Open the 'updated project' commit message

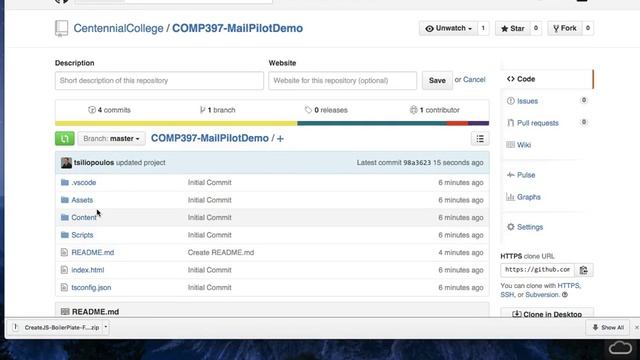click(x=141, y=162)
